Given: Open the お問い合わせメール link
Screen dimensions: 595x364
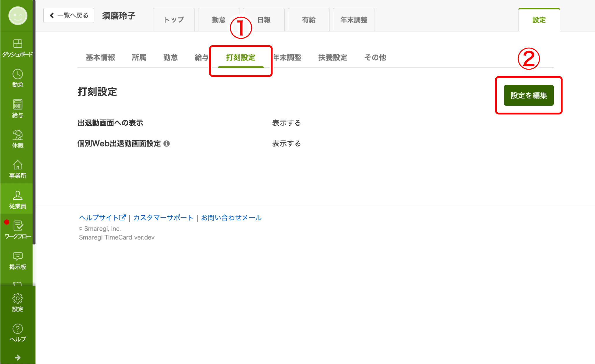Looking at the screenshot, I should (x=231, y=218).
